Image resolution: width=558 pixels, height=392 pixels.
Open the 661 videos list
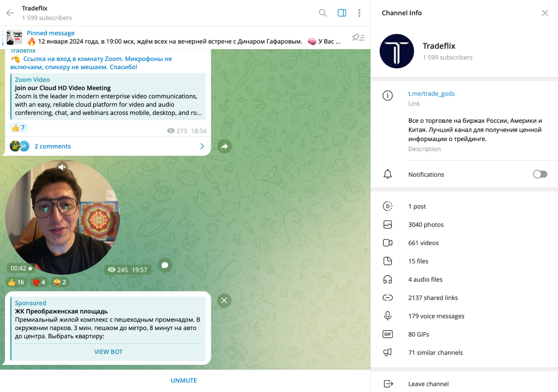point(464,243)
